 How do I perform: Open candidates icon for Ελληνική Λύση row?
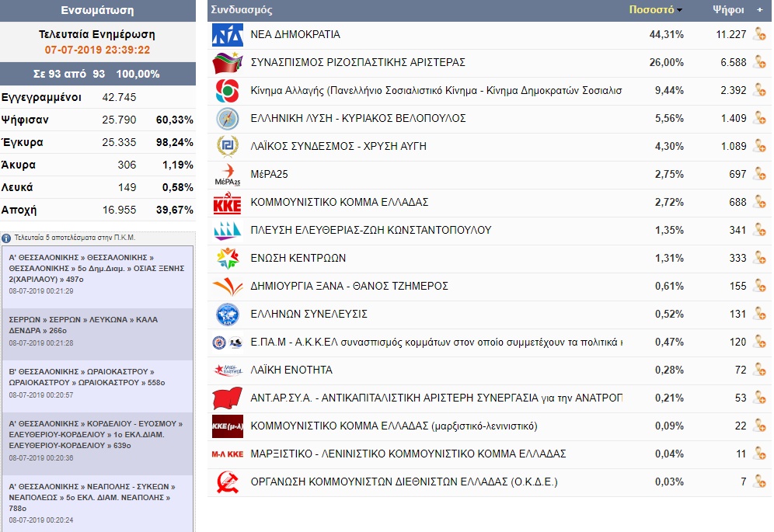point(759,119)
